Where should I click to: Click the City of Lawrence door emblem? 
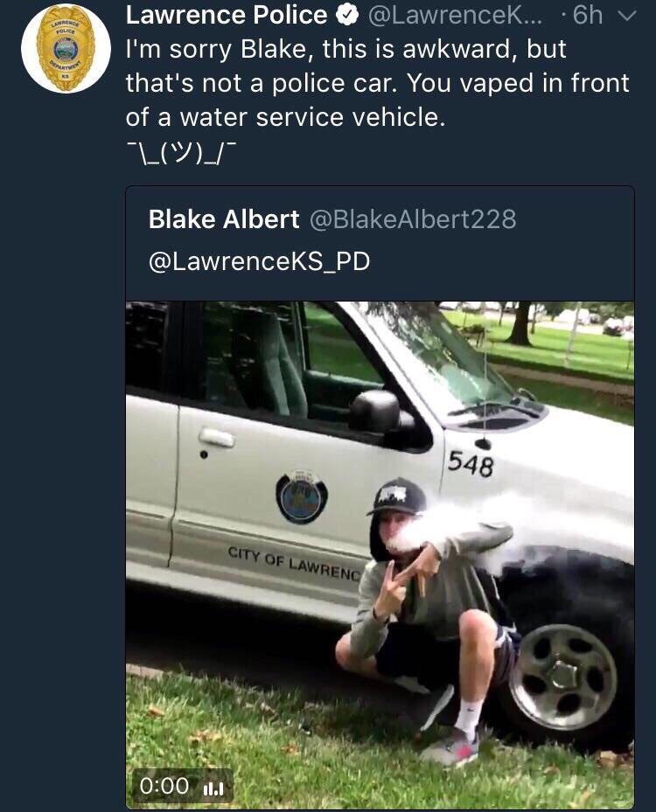tap(302, 496)
